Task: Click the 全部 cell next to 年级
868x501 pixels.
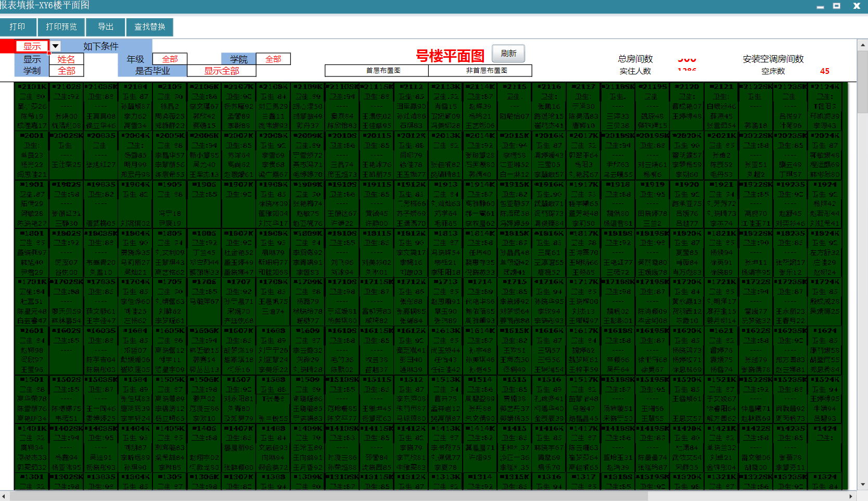Action: (x=170, y=59)
